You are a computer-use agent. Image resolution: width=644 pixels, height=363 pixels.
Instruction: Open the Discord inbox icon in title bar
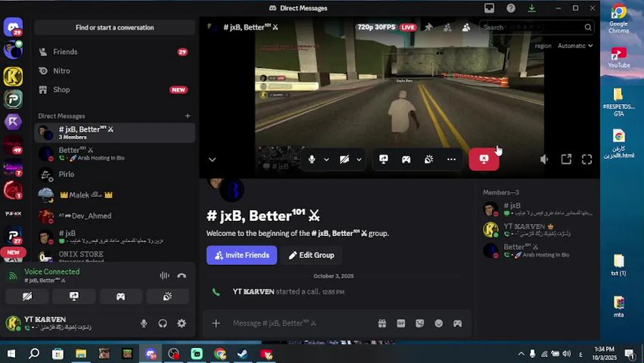coord(489,8)
